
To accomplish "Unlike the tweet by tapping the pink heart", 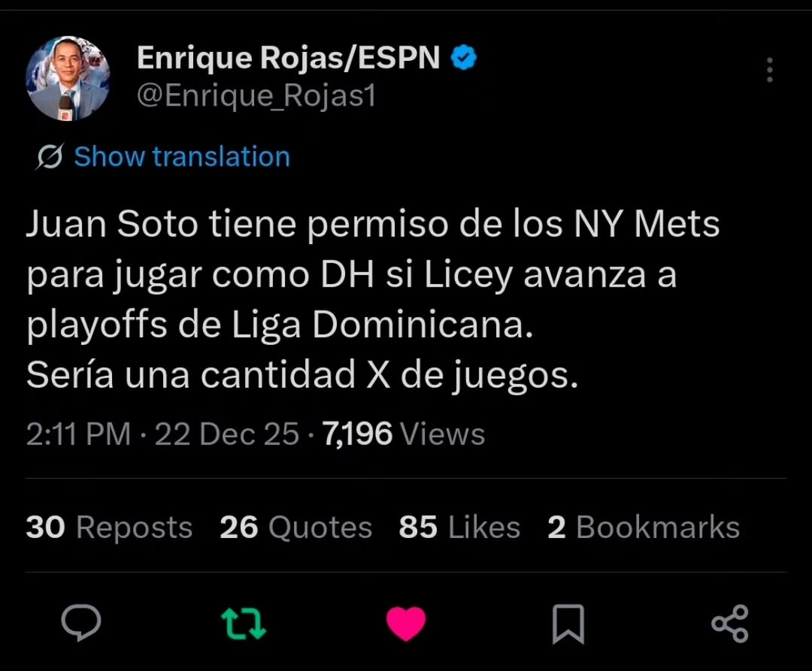I will (406, 621).
